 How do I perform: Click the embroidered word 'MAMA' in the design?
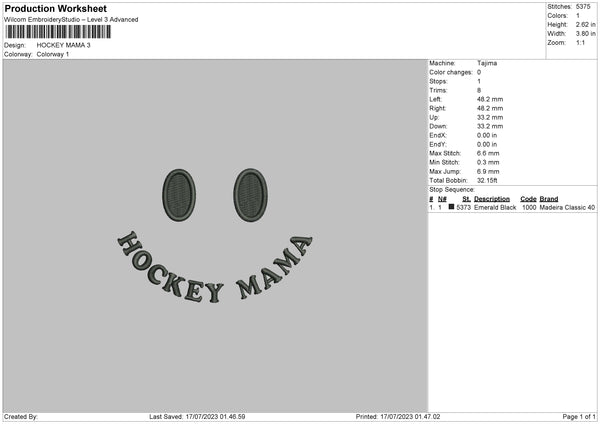[274, 267]
